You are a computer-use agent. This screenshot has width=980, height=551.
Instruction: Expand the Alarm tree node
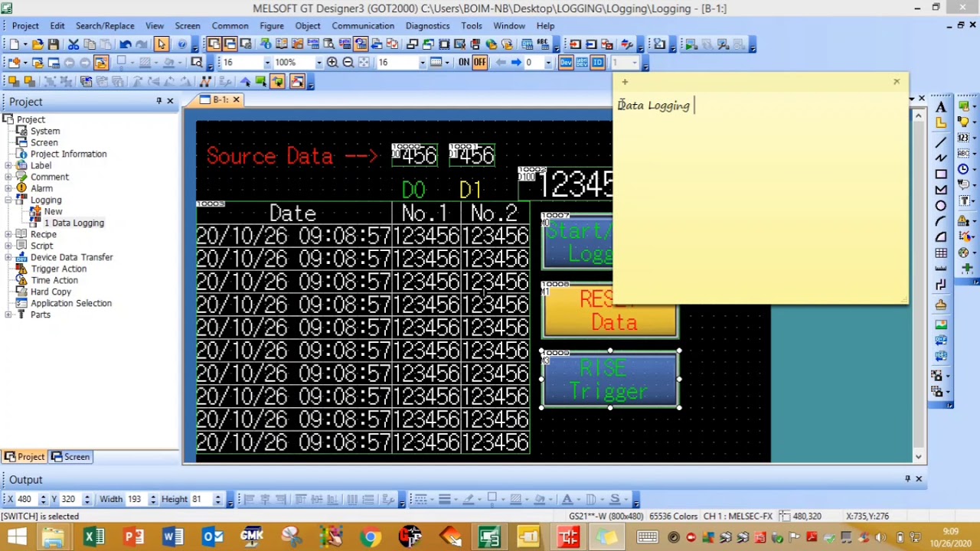[x=8, y=188]
